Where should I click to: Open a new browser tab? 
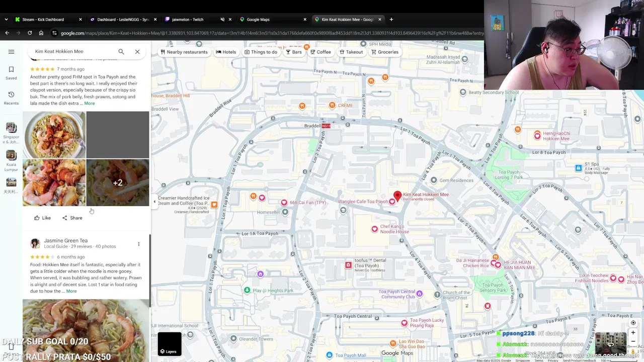(x=391, y=20)
